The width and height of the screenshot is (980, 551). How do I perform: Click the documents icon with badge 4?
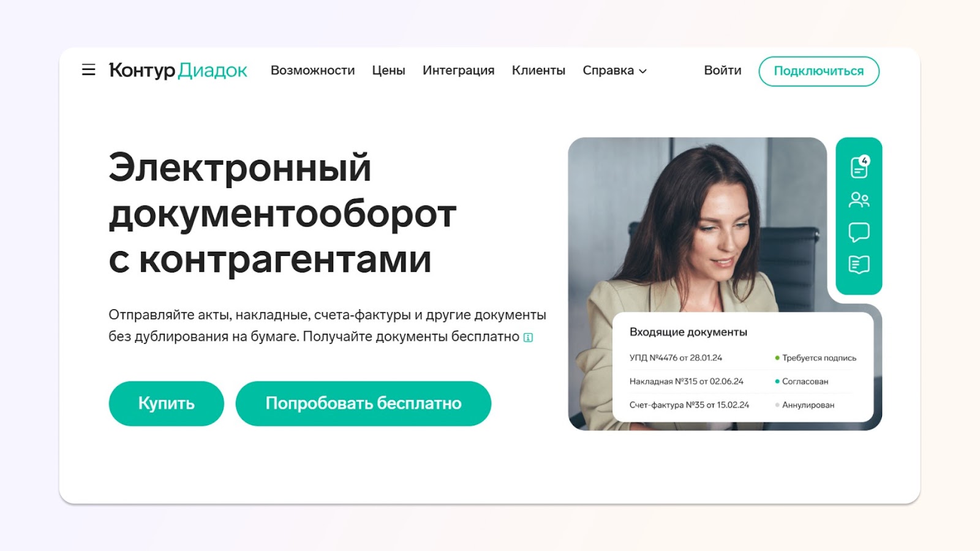point(860,167)
